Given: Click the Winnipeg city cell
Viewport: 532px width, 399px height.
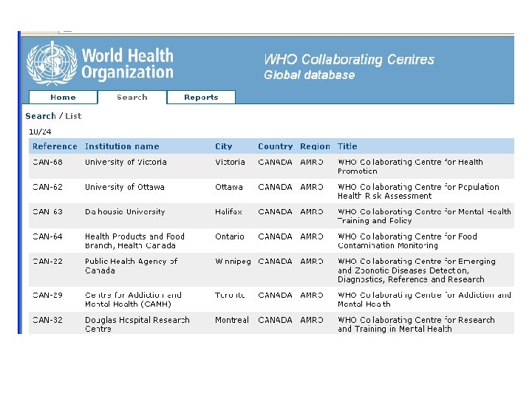Looking at the screenshot, I should click(x=233, y=262).
